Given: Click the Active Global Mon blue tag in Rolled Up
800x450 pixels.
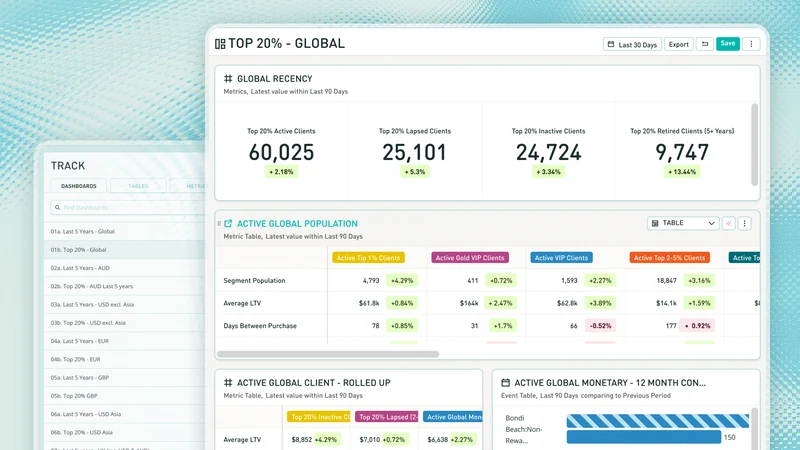Looking at the screenshot, I should point(453,417).
